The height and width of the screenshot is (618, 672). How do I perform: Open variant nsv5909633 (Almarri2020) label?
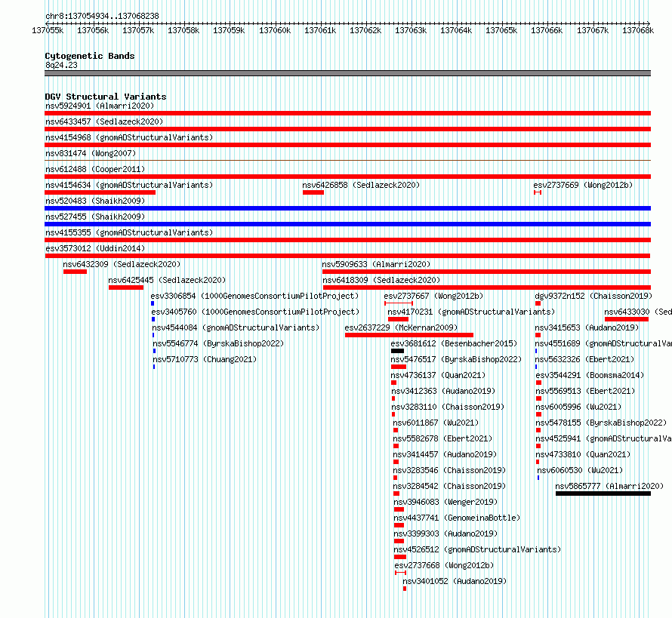(376, 264)
